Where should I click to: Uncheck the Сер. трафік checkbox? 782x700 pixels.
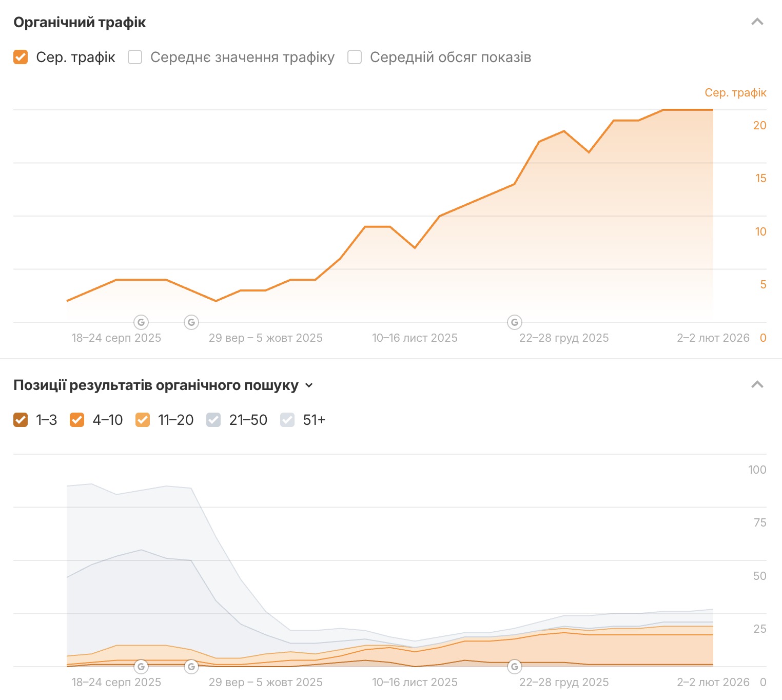21,57
